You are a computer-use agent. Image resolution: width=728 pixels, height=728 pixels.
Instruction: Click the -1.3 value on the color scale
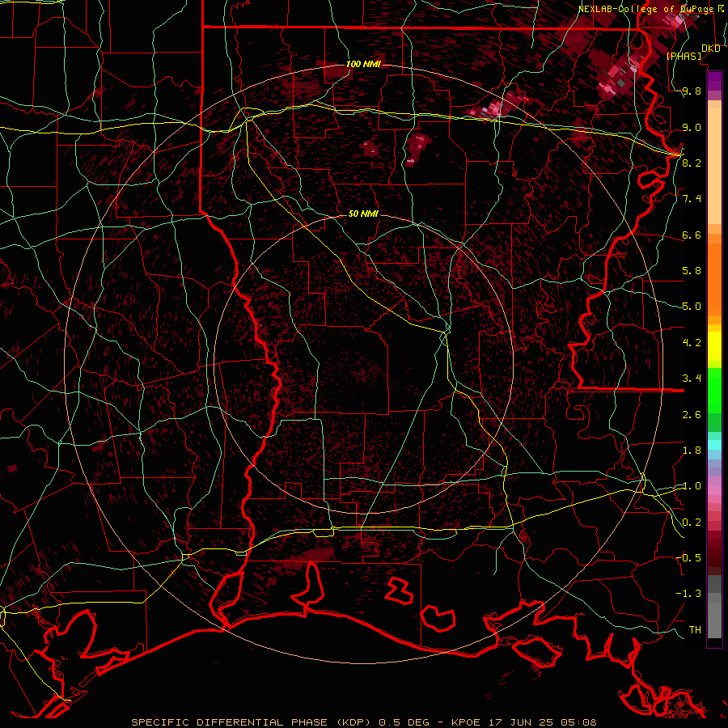pyautogui.click(x=688, y=594)
